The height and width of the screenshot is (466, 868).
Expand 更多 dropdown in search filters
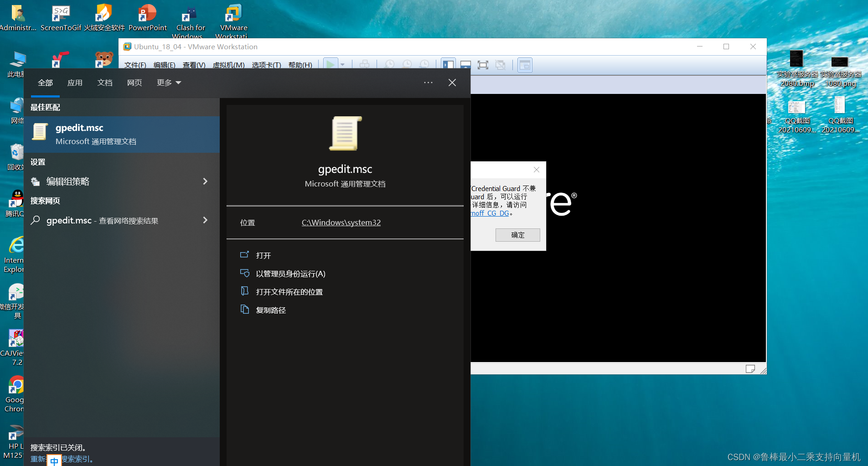169,83
